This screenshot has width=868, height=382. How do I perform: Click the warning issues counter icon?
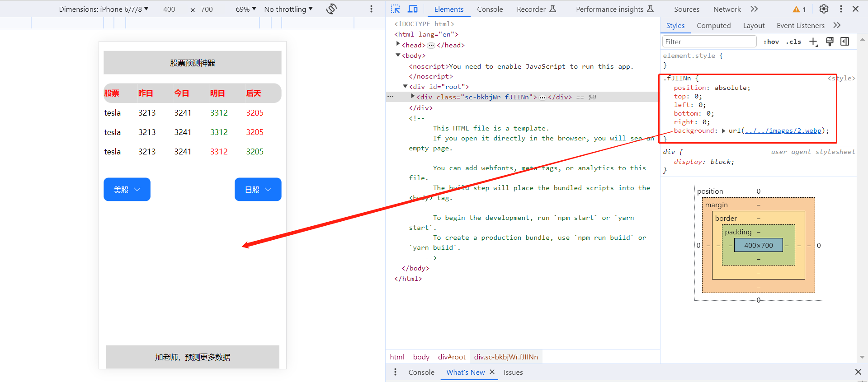pos(799,9)
